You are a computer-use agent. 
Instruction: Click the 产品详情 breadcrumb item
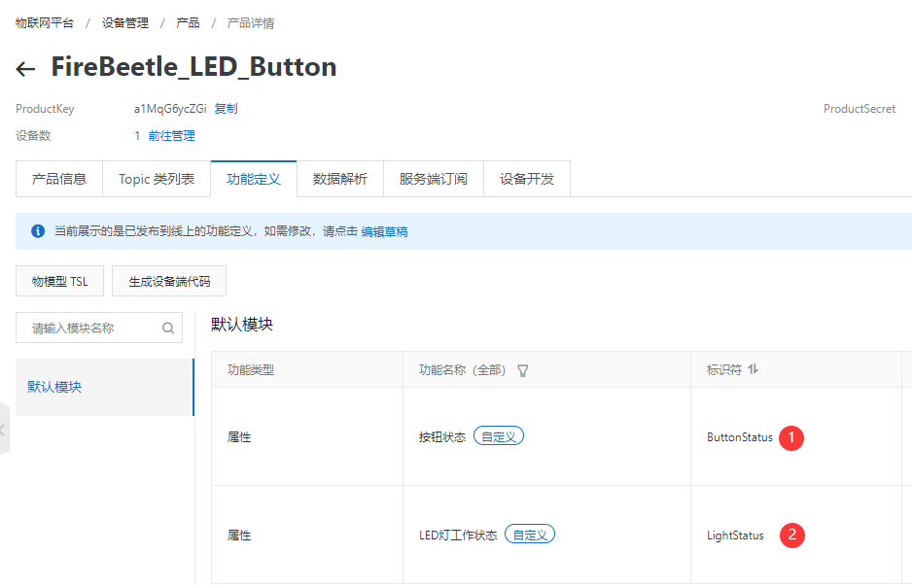(x=251, y=23)
